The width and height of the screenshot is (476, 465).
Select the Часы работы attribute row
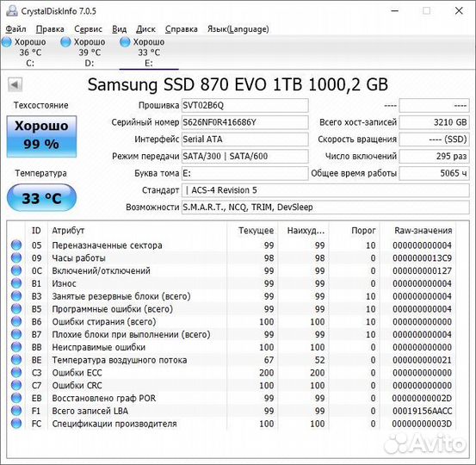(232, 257)
